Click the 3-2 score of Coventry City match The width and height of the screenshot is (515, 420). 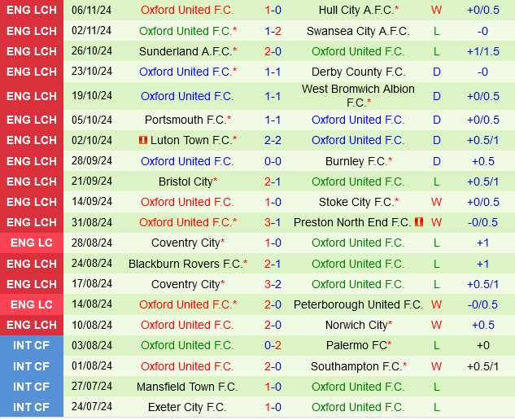(x=273, y=284)
